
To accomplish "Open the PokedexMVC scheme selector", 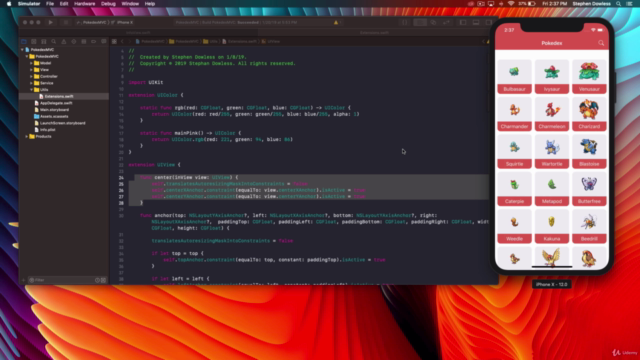I will click(x=92, y=22).
